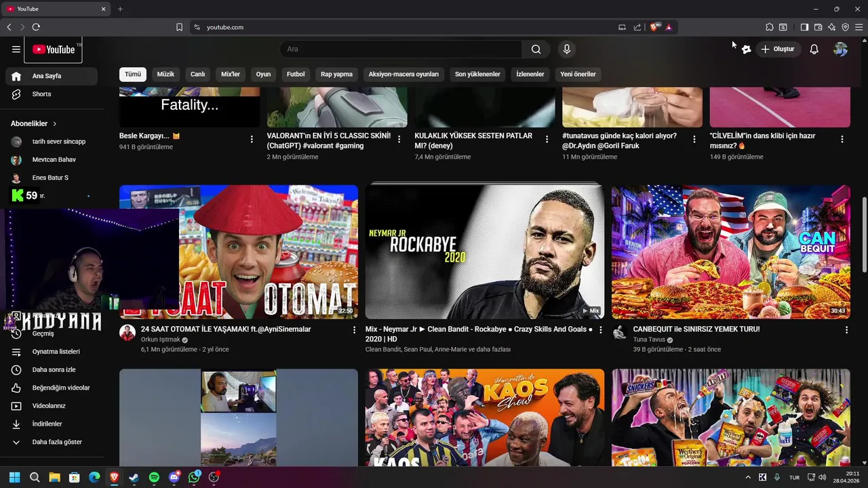Open the Brave Shields lion icon
The image size is (868, 488).
pyautogui.click(x=654, y=27)
